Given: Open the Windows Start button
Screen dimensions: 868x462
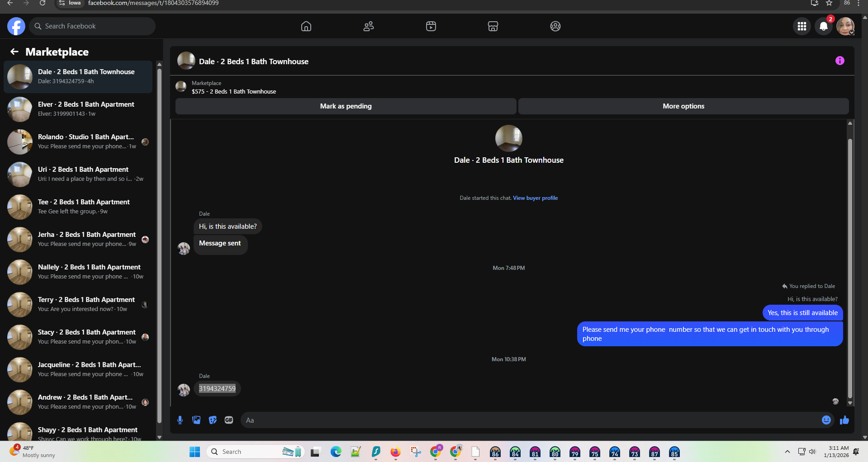Looking at the screenshot, I should pyautogui.click(x=195, y=452).
